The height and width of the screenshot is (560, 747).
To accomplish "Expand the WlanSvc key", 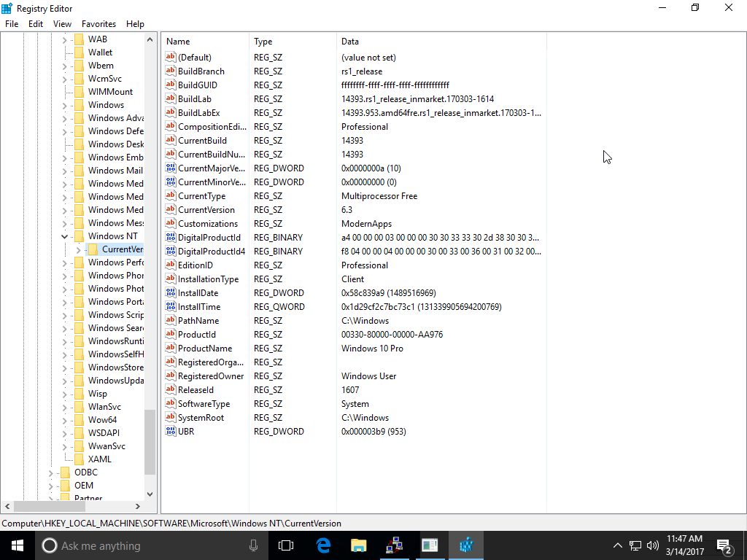I will [65, 407].
